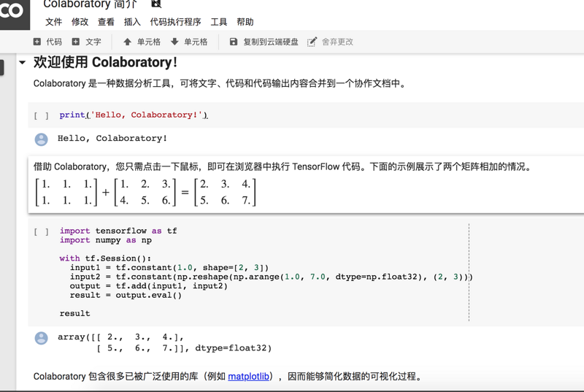The image size is (584, 392).
Task: Open the 帮助 menu
Action: click(245, 22)
